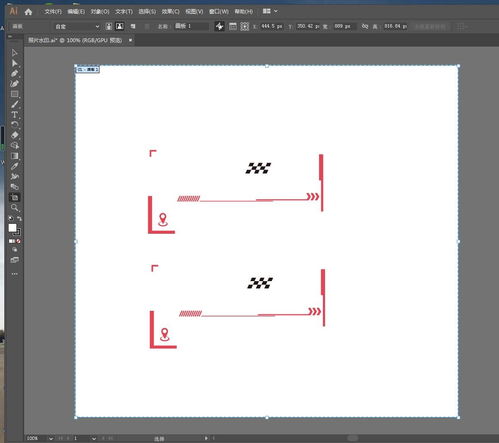
Task: Select the Rotate tool
Action: coord(14,125)
